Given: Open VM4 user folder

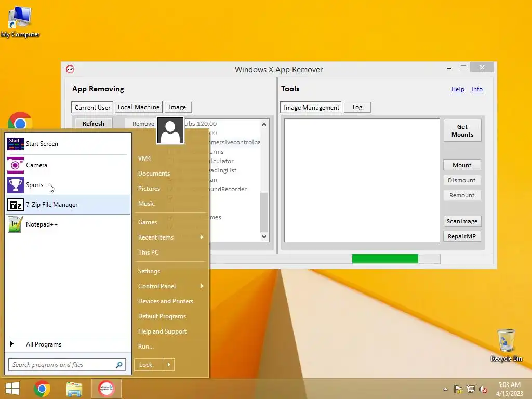Looking at the screenshot, I should point(144,158).
